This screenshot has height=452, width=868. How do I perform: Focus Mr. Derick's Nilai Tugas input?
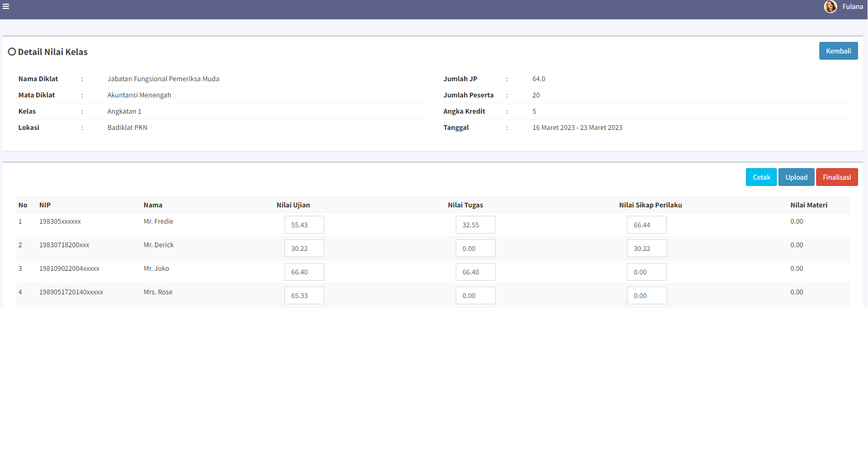475,248
